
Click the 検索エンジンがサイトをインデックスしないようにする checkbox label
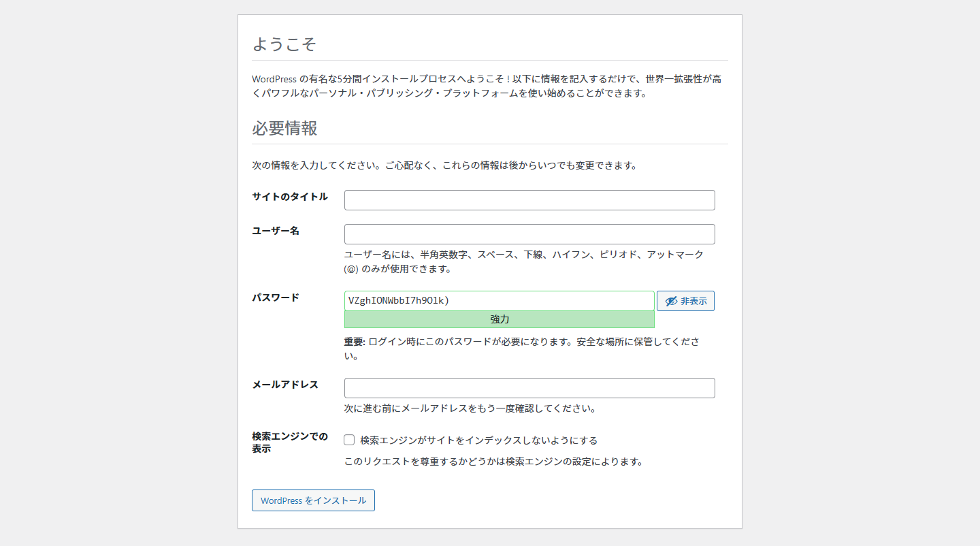[479, 440]
